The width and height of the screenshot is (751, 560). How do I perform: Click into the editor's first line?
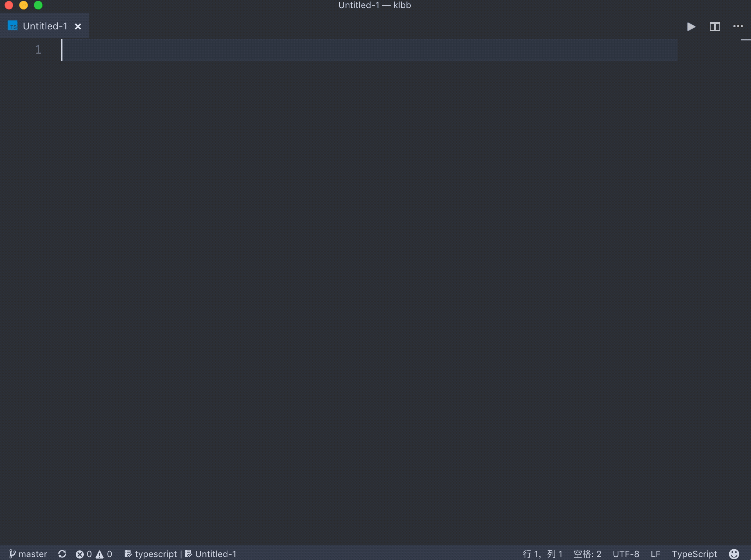pos(369,50)
